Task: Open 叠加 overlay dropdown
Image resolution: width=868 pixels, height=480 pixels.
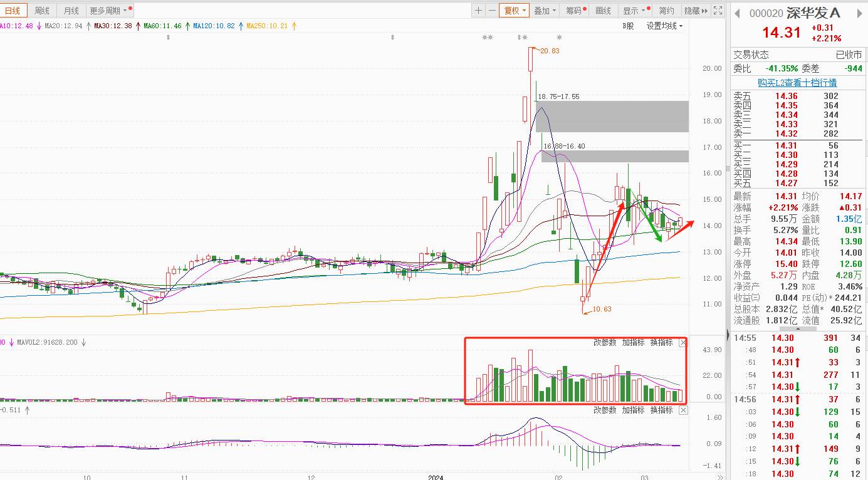Action: 545,11
